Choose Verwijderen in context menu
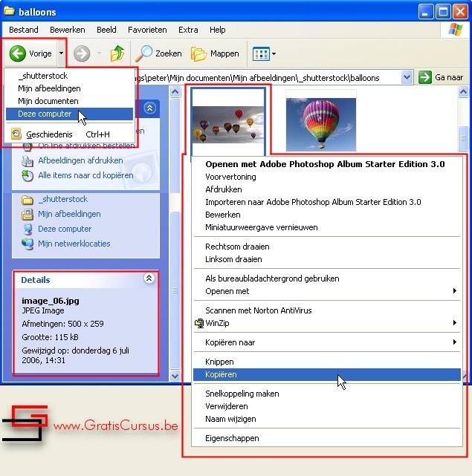This screenshot has height=476, width=472. [x=327, y=406]
